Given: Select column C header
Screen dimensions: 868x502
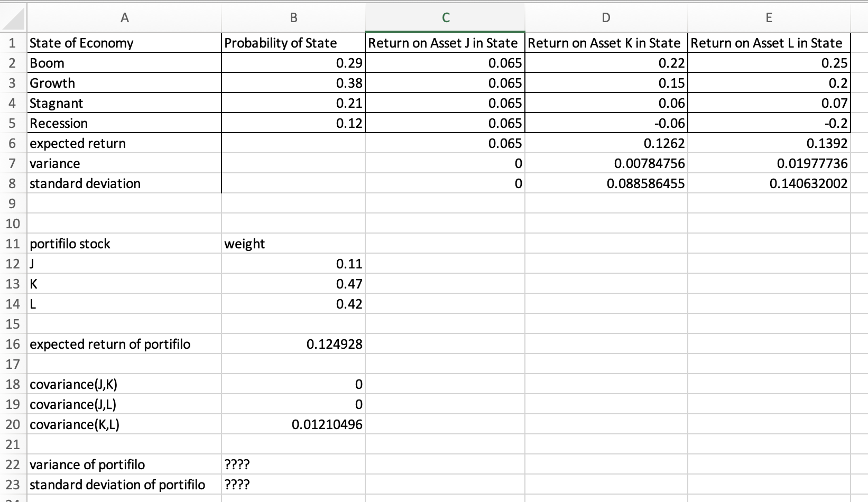Looking at the screenshot, I should point(446,17).
